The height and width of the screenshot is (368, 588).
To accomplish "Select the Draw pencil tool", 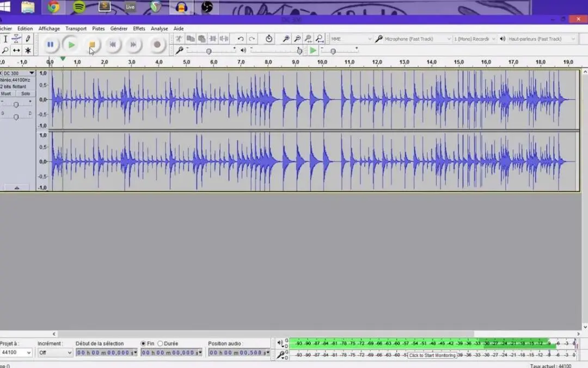I will [x=28, y=39].
